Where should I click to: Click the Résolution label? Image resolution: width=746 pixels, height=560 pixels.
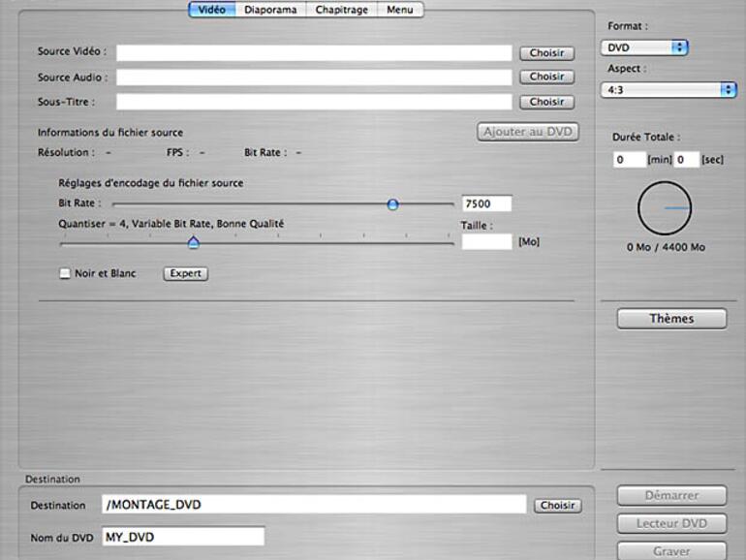pos(66,153)
